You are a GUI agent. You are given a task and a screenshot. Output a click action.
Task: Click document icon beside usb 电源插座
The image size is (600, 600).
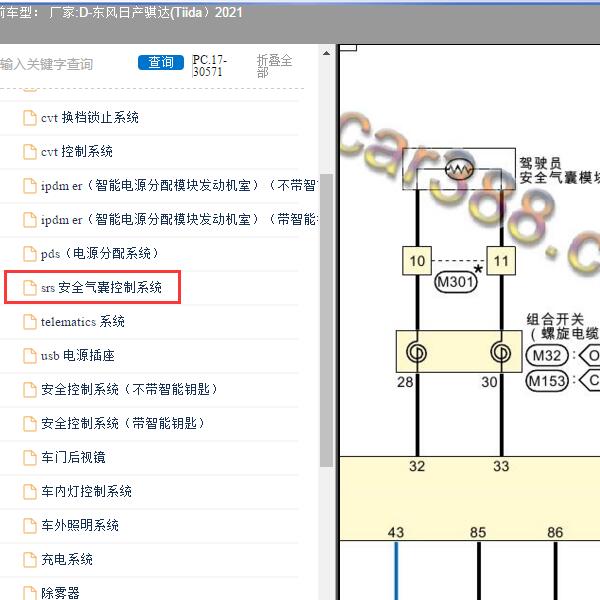30,356
